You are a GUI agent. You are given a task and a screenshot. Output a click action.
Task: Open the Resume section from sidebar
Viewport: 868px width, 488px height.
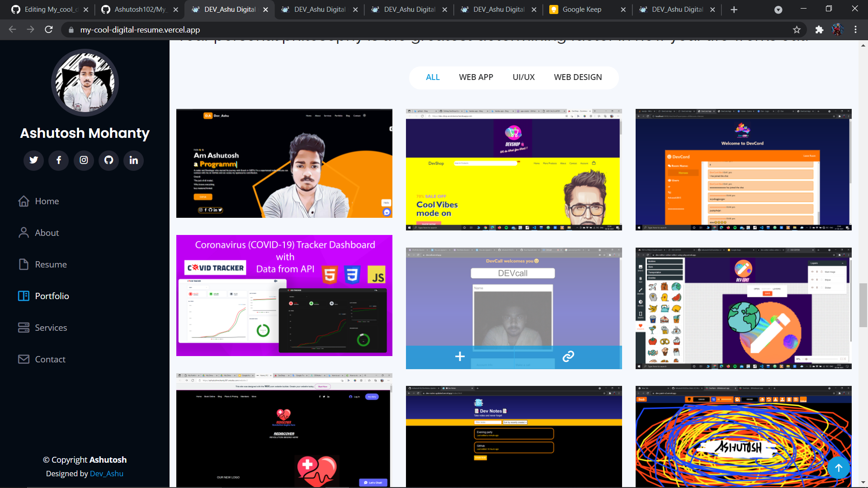coord(51,264)
